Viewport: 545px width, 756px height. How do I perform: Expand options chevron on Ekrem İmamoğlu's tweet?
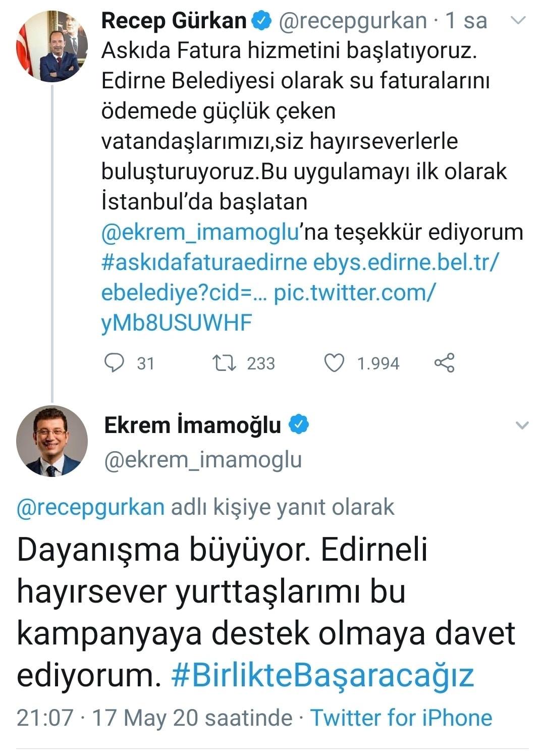point(522,425)
